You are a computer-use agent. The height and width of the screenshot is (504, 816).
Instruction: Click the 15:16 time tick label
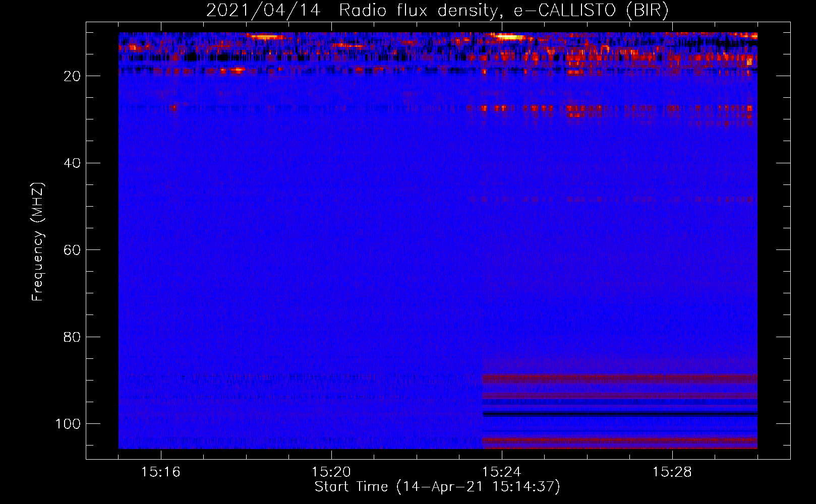161,472
